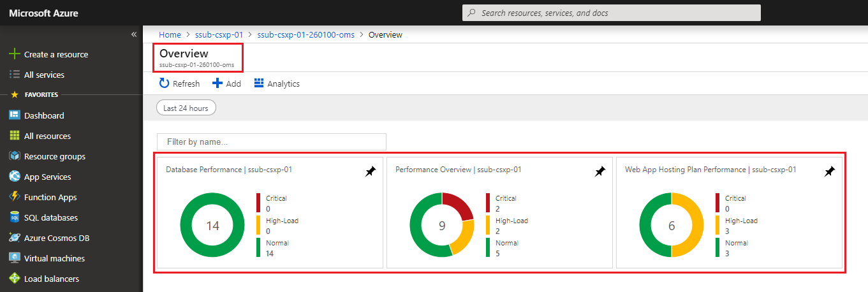Image resolution: width=868 pixels, height=292 pixels.
Task: Click the Azure Cosmos DB icon
Action: pyautogui.click(x=15, y=238)
